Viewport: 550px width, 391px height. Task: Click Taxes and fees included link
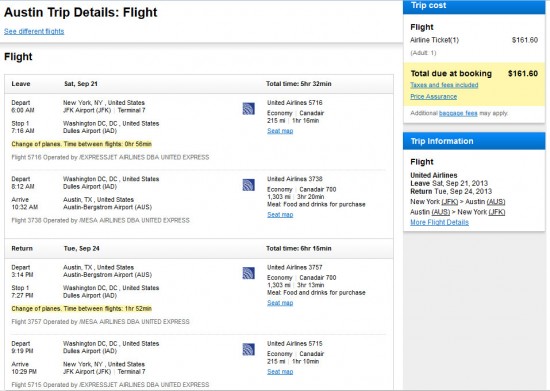pyautogui.click(x=444, y=85)
